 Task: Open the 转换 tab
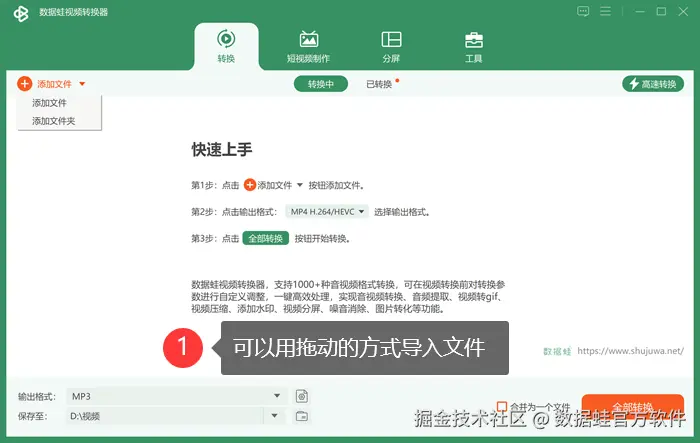coord(226,46)
